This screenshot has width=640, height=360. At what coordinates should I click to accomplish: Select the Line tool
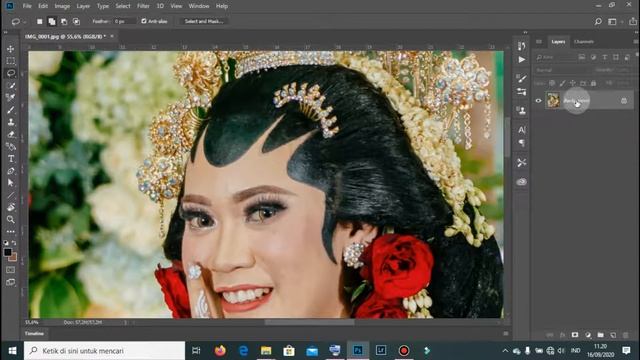click(x=11, y=195)
